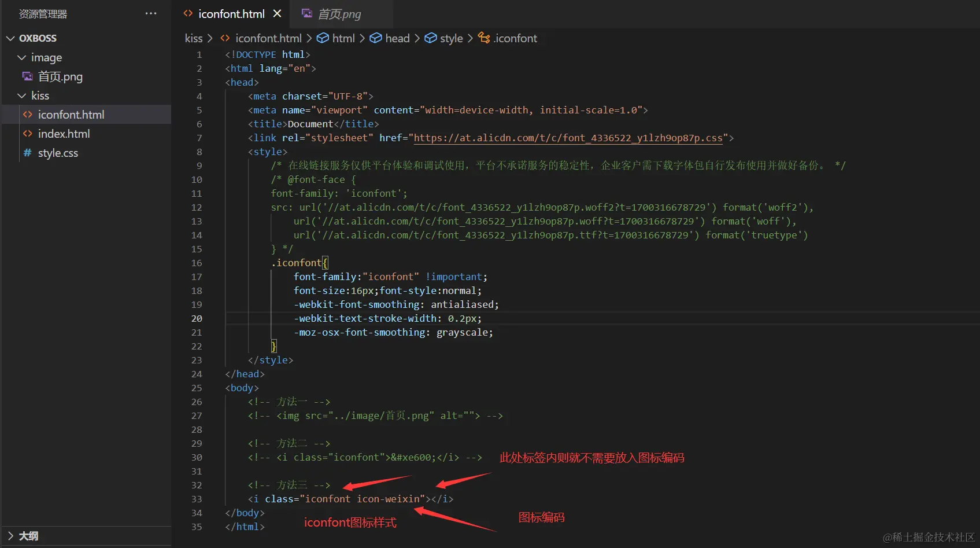Click the <i class="iconfont icon-weixin"> line
Image resolution: width=980 pixels, height=548 pixels.
350,499
